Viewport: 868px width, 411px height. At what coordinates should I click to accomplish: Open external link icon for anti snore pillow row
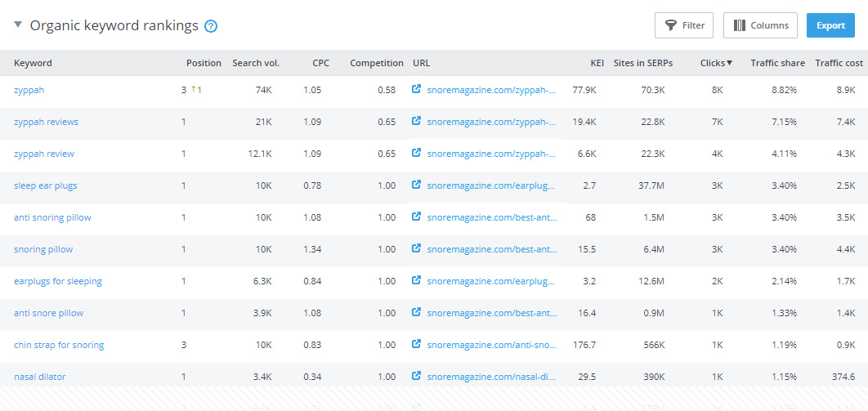pos(417,312)
